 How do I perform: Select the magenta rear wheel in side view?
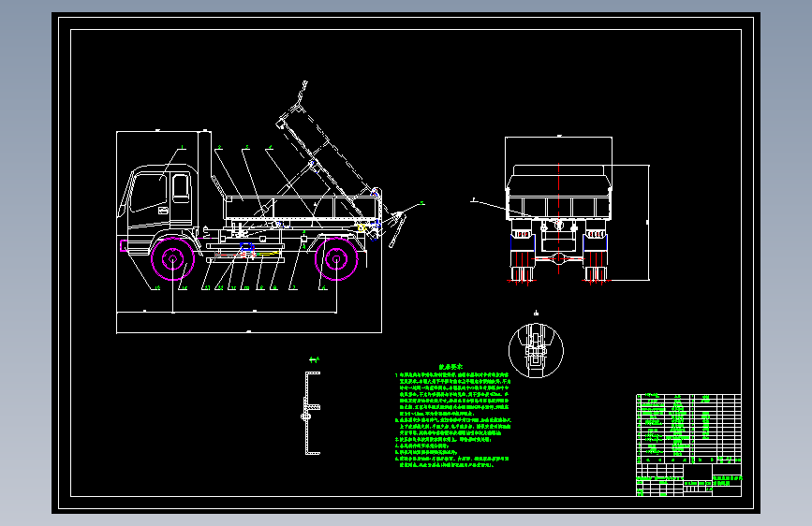point(336,259)
